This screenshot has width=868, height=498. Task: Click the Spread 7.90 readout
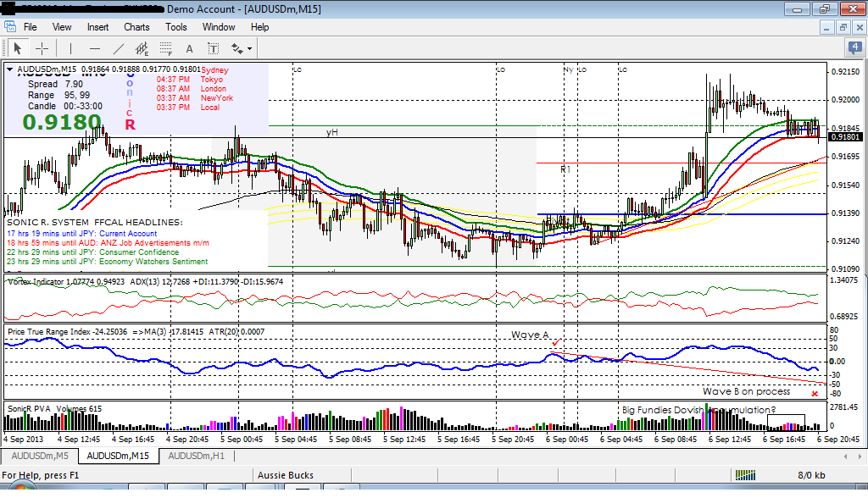[55, 84]
